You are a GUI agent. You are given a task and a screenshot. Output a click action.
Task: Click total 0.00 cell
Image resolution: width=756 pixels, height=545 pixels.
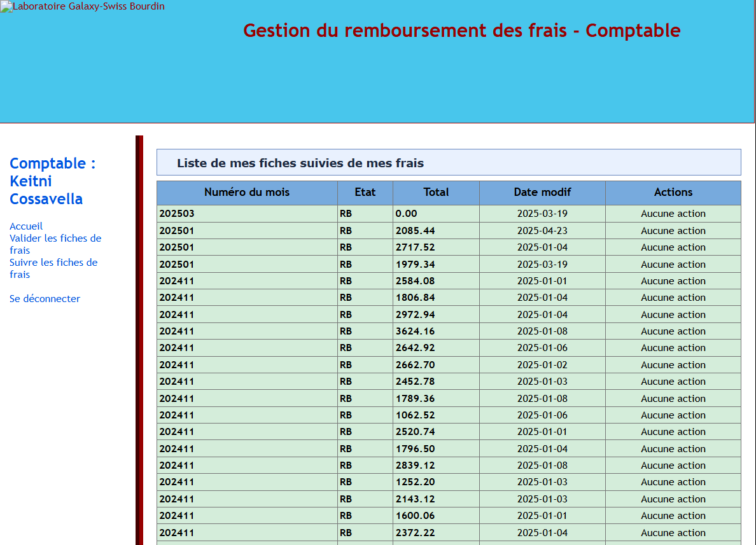tap(437, 214)
